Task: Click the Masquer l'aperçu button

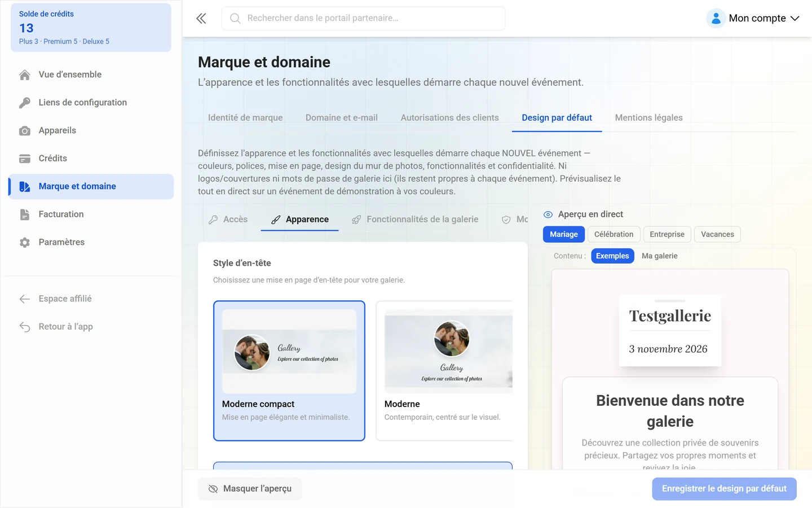Action: click(x=250, y=489)
